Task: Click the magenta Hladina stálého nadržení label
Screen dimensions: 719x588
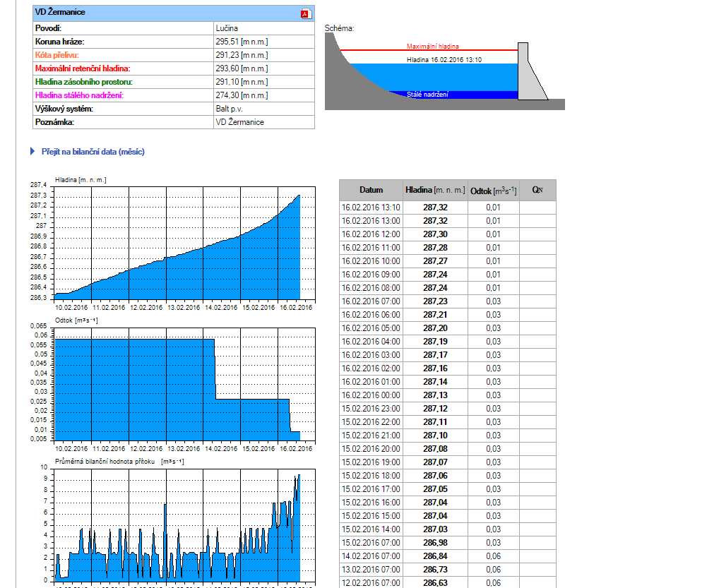Action: pyautogui.click(x=79, y=95)
